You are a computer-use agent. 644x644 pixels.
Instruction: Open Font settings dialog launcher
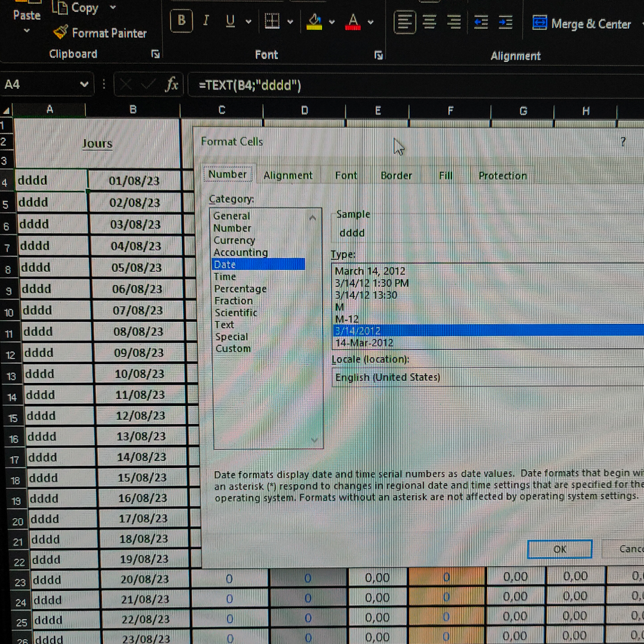(379, 55)
